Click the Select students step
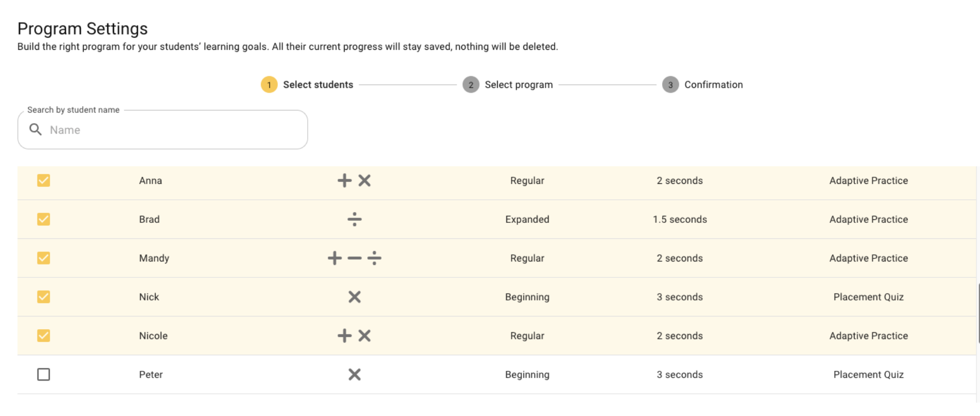This screenshot has width=980, height=416. [x=307, y=85]
